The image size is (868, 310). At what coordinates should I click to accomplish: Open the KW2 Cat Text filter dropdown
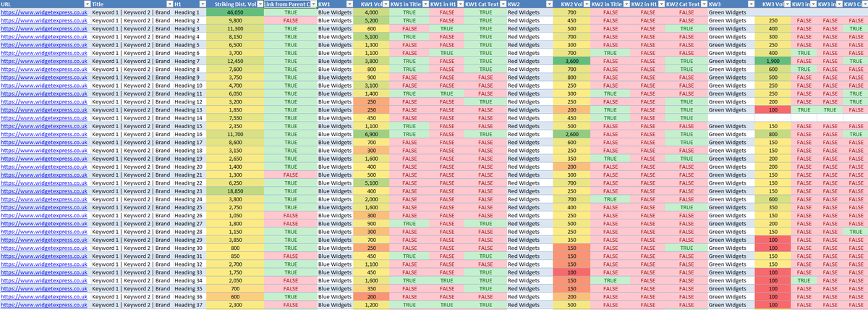pyautogui.click(x=703, y=4)
